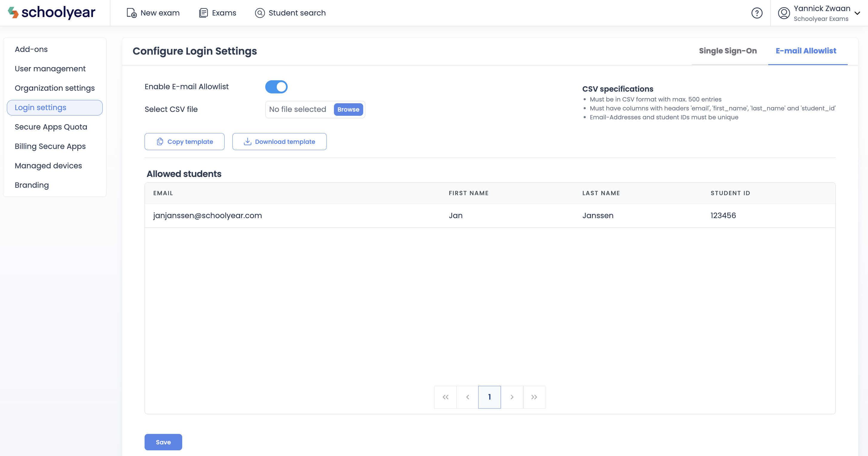Open help via question mark icon
Image resolution: width=868 pixels, height=456 pixels.
pyautogui.click(x=757, y=13)
